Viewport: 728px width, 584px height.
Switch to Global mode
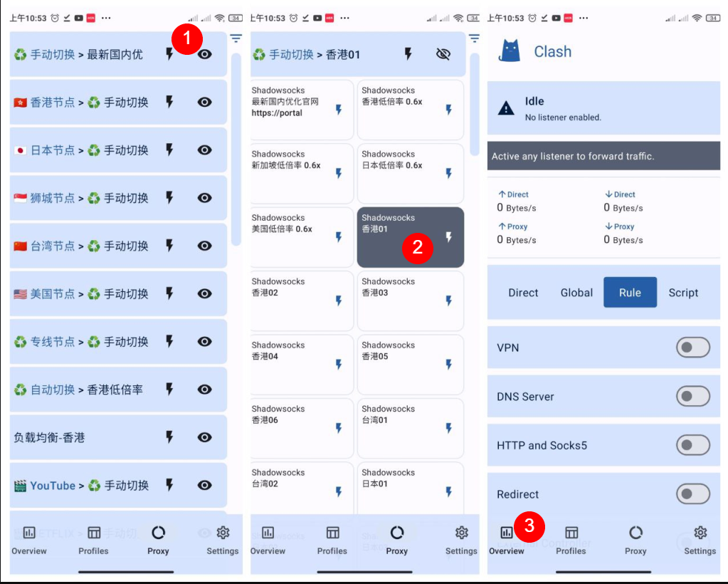[576, 293]
